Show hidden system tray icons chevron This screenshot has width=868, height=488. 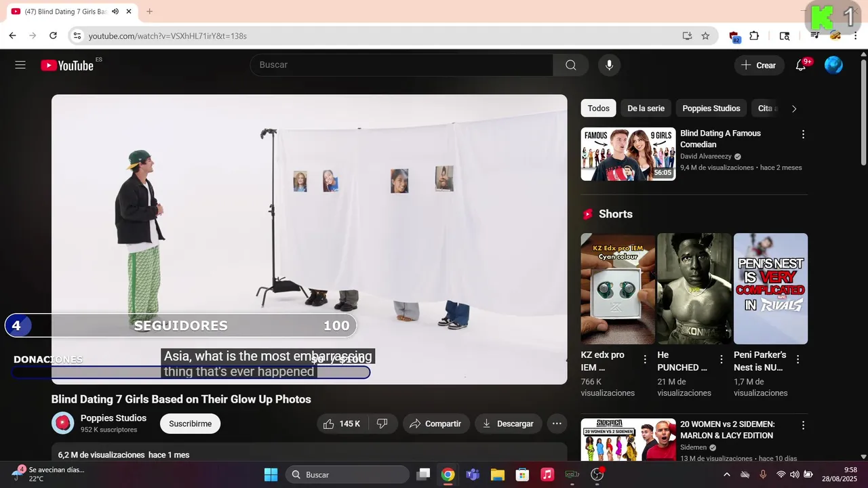(727, 474)
